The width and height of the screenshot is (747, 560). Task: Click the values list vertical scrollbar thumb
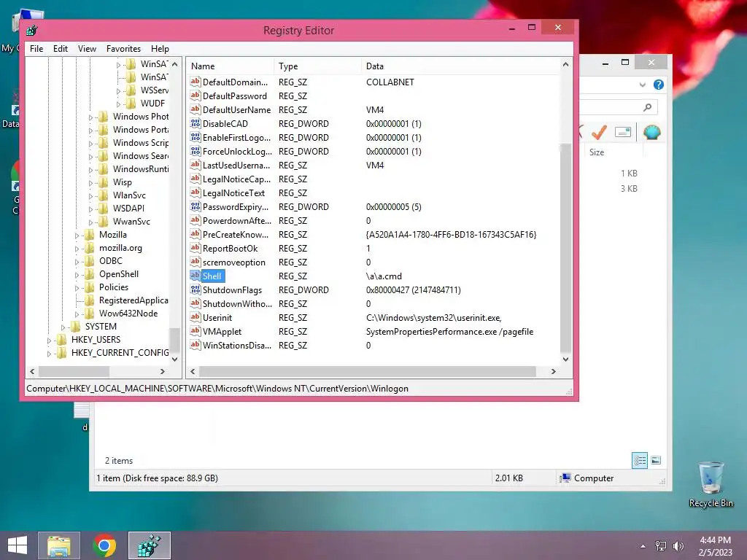tap(565, 248)
